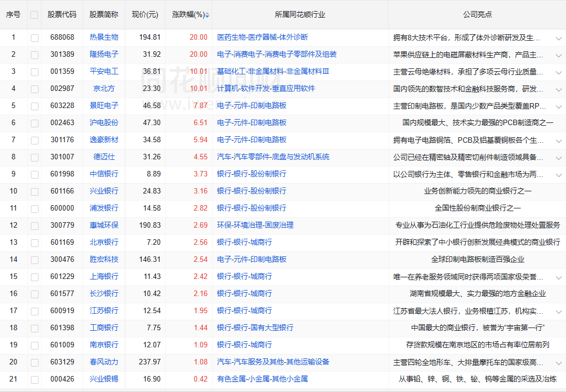Click the 公司亮点 column header
The width and height of the screenshot is (566, 392).
point(478,15)
